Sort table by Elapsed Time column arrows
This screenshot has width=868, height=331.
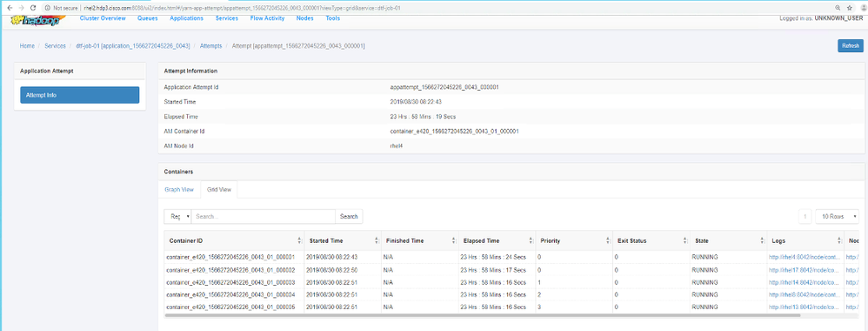coord(531,241)
